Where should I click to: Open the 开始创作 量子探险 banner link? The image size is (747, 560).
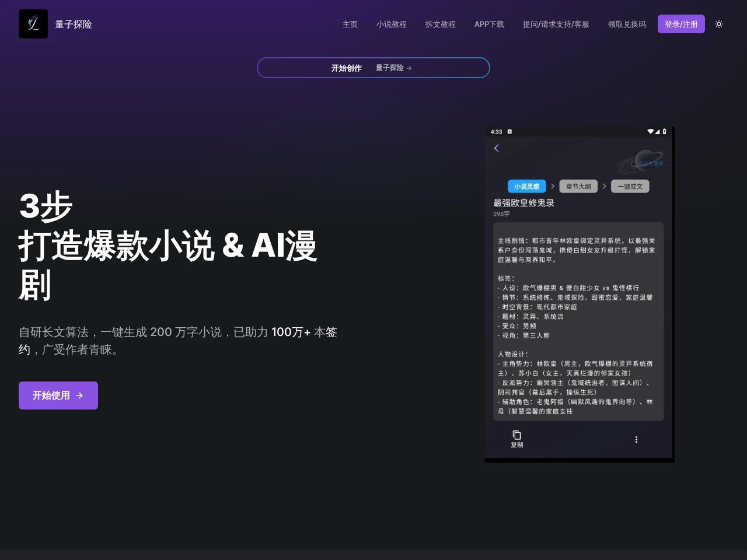pyautogui.click(x=373, y=68)
